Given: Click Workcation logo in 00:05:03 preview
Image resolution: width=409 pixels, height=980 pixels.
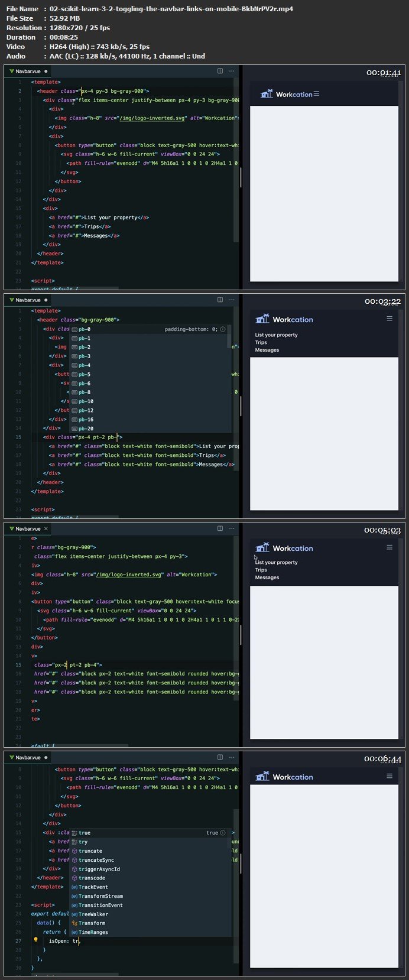Looking at the screenshot, I should tap(284, 548).
